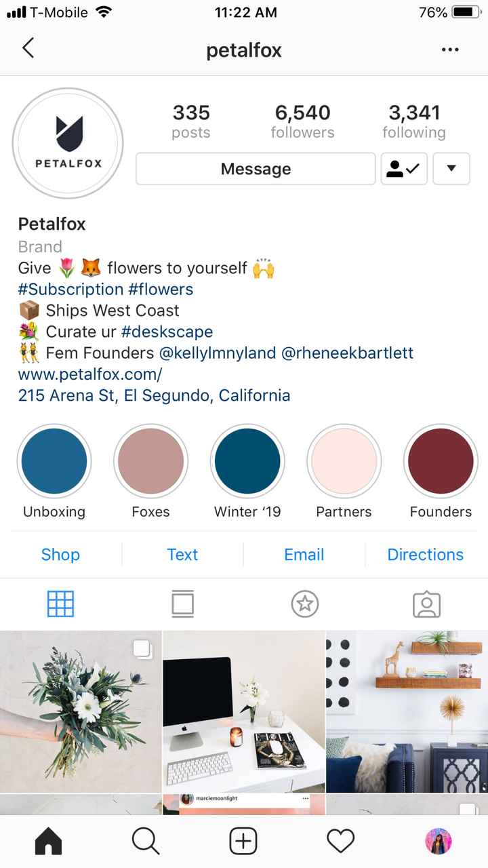Image resolution: width=488 pixels, height=868 pixels.
Task: Open the Founders story highlight
Action: pos(441,461)
